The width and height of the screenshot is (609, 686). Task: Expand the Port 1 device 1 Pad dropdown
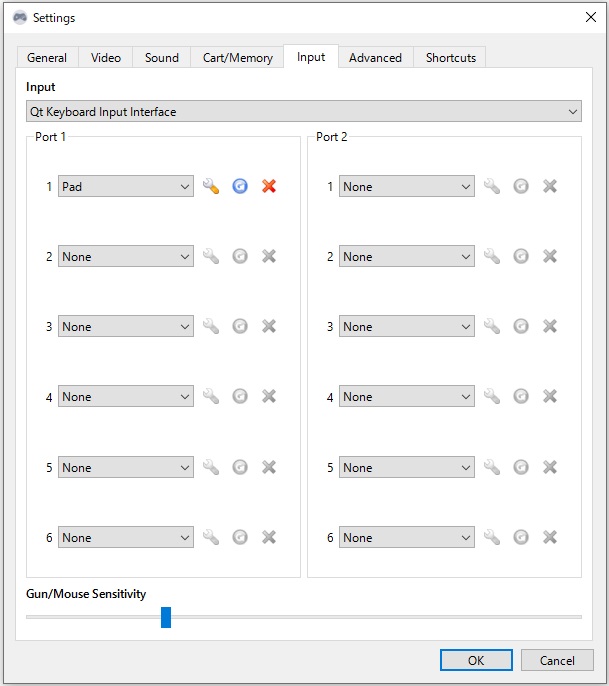click(x=126, y=186)
